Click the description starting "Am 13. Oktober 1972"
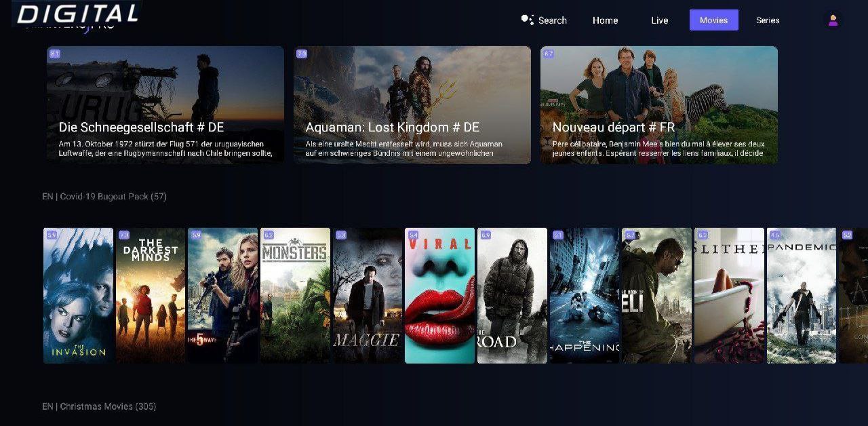868x426 pixels. click(x=165, y=149)
